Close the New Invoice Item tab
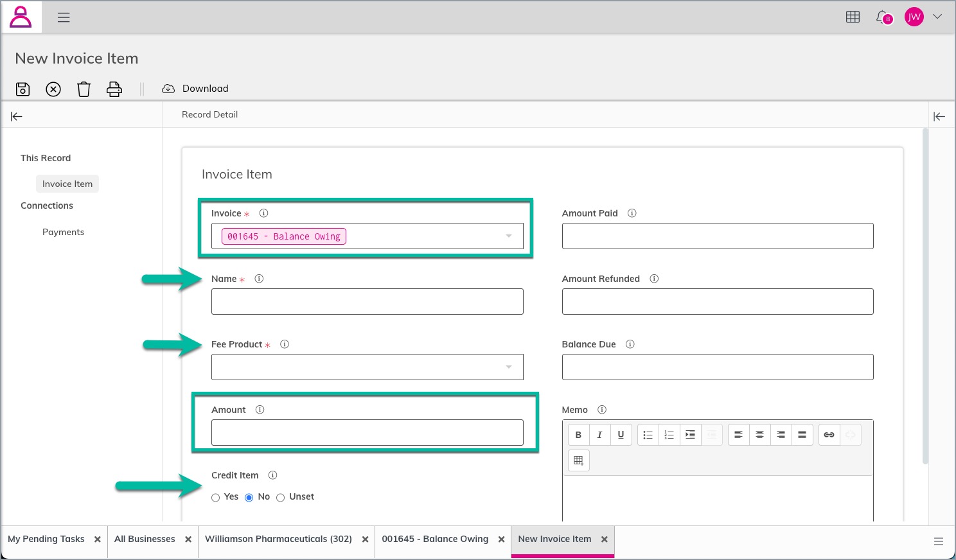The height and width of the screenshot is (560, 956). tap(605, 539)
